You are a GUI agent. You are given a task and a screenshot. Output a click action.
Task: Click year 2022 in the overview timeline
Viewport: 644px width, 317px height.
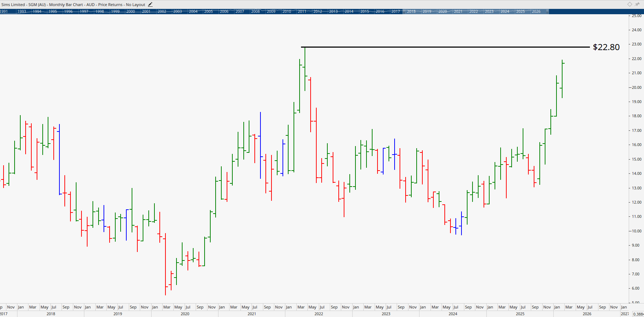(474, 11)
